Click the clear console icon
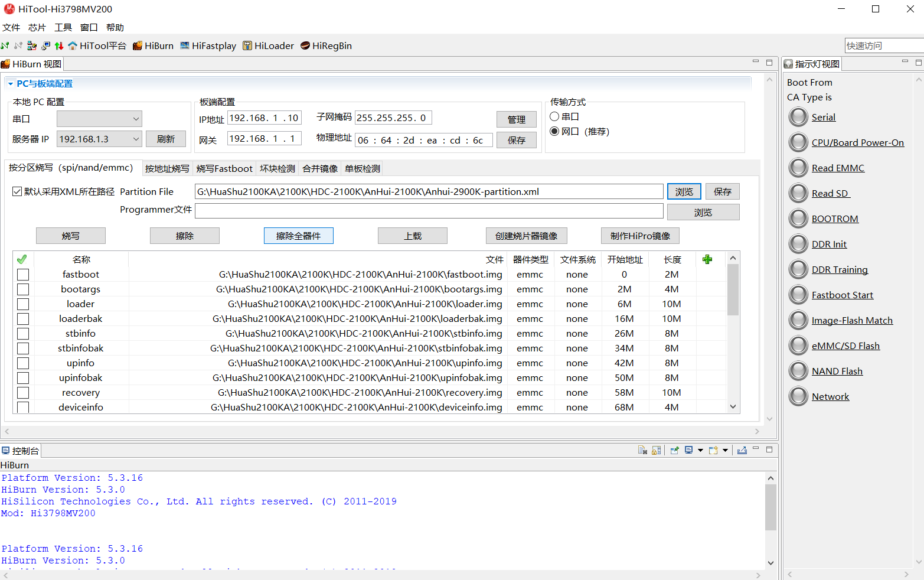 pyautogui.click(x=642, y=451)
